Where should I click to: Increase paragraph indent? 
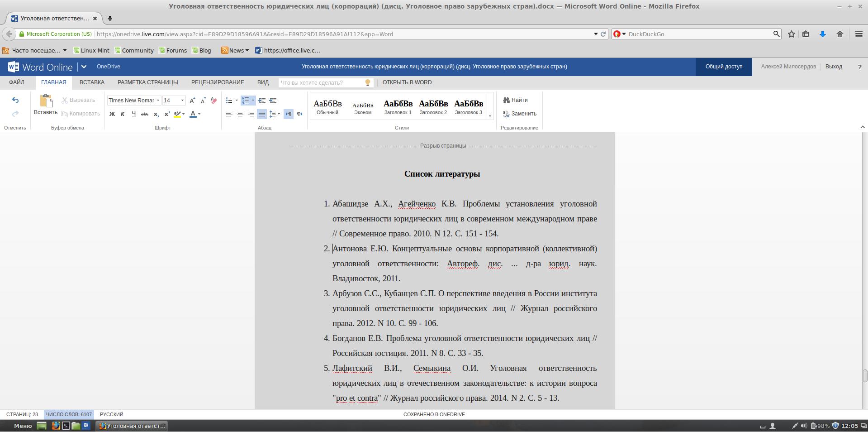point(273,101)
